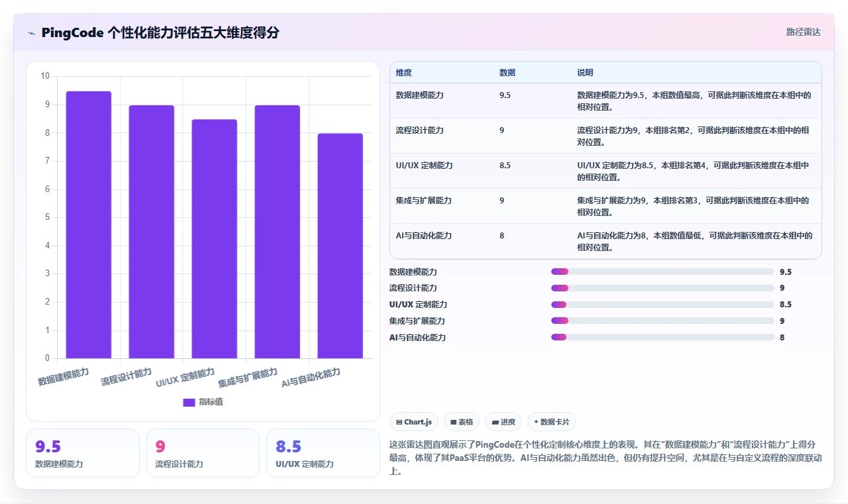
Task: Click the 路径雷达 label in header
Action: [803, 32]
